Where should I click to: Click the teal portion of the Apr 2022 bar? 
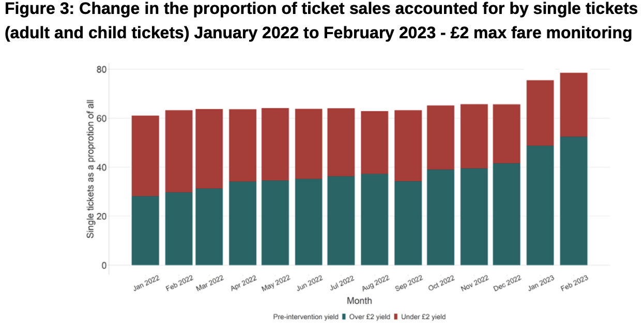pyautogui.click(x=243, y=223)
